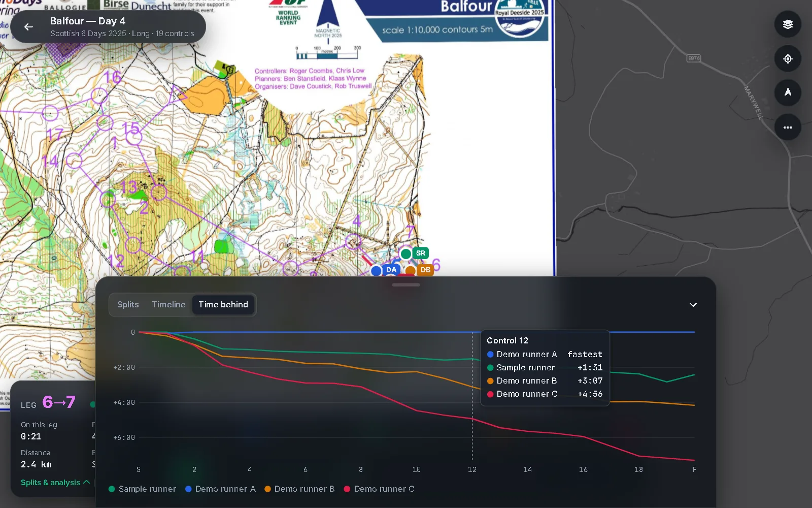This screenshot has height=508, width=812.
Task: Open the more options ellipsis button
Action: 788,128
